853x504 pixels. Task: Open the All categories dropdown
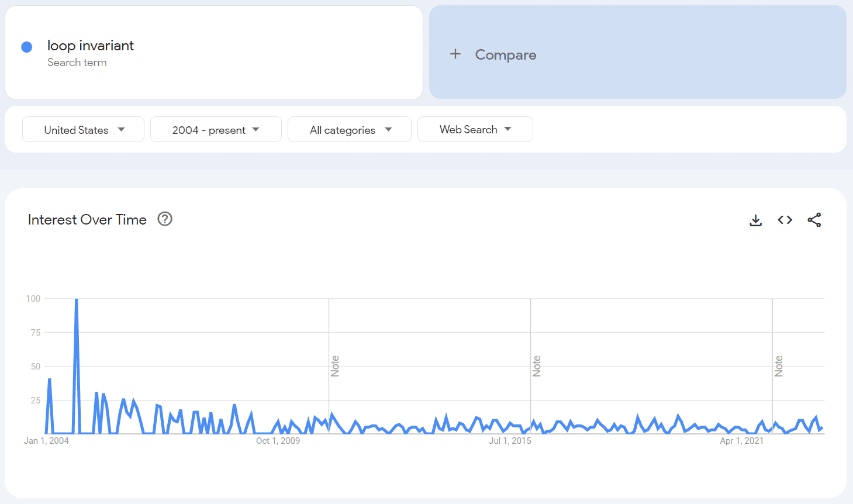[350, 129]
